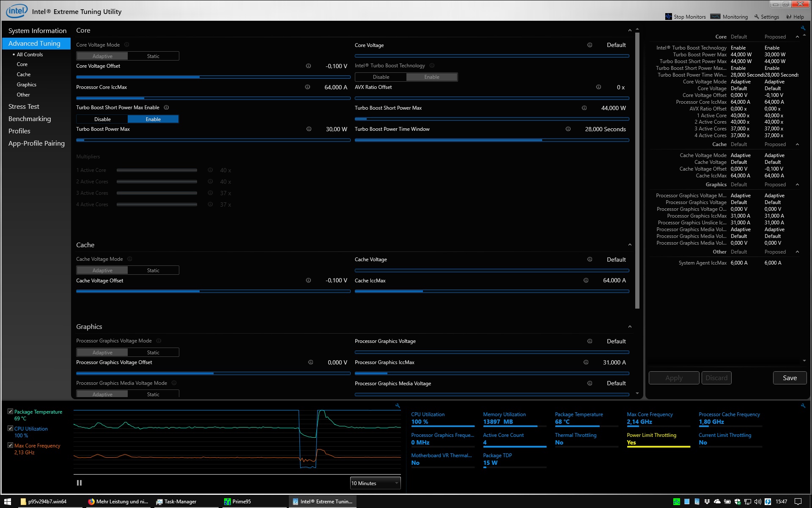812x508 pixels.
Task: Adjust the Core Voltage Offset slider
Action: pyautogui.click(x=213, y=77)
